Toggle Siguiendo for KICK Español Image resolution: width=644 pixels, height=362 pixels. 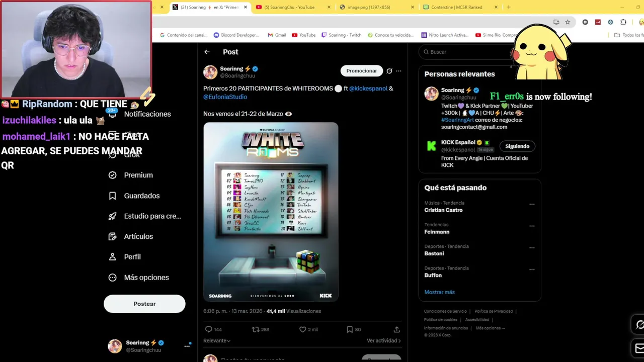click(x=517, y=146)
